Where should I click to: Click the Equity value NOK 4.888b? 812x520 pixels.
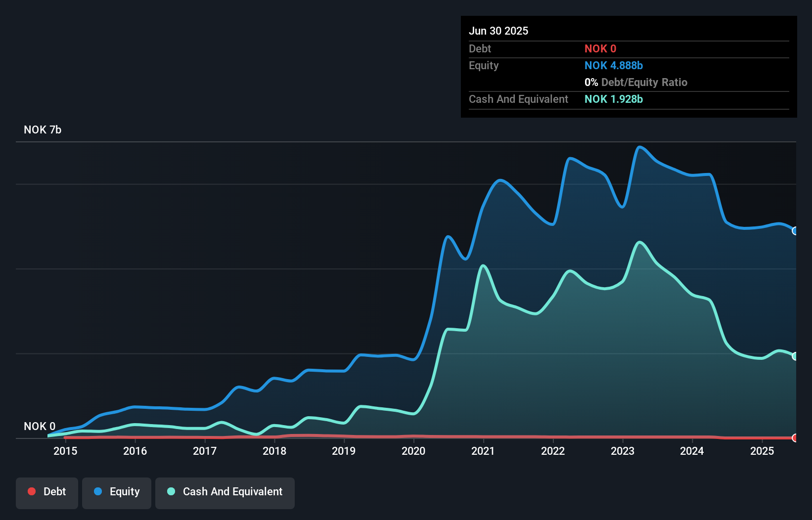click(x=614, y=65)
